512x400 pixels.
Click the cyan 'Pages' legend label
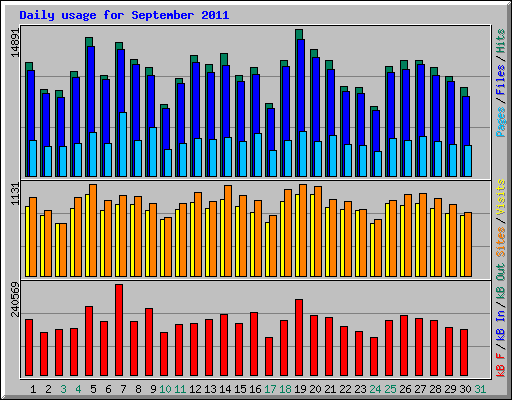pyautogui.click(x=501, y=122)
